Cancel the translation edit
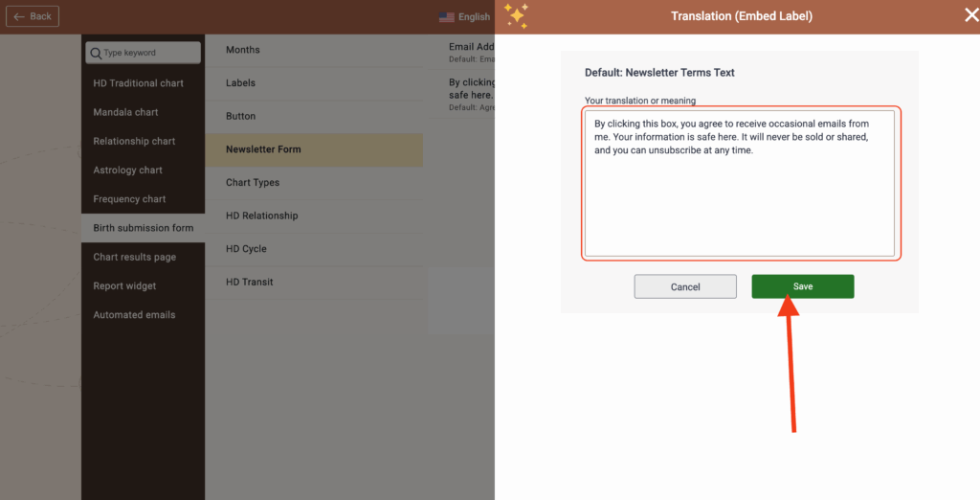This screenshot has width=980, height=500. point(685,286)
